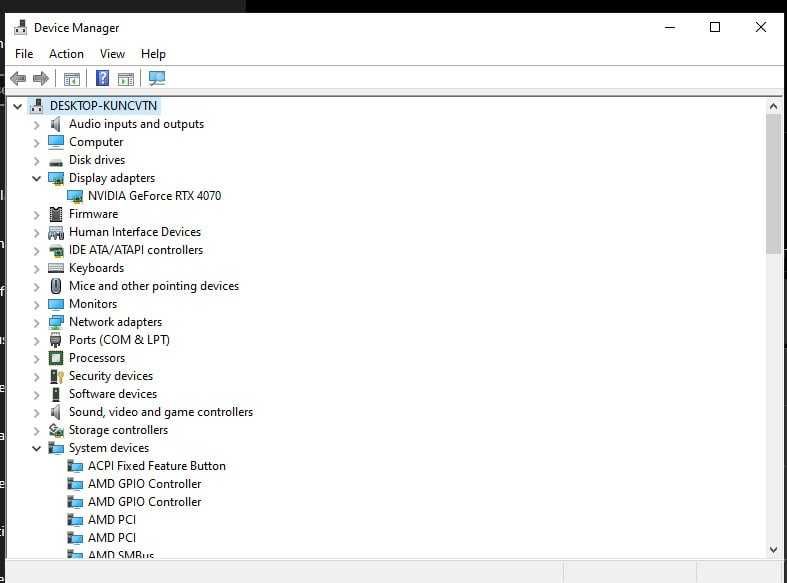Click the Processors category icon
Screen dimensions: 787x583
[x=56, y=358]
